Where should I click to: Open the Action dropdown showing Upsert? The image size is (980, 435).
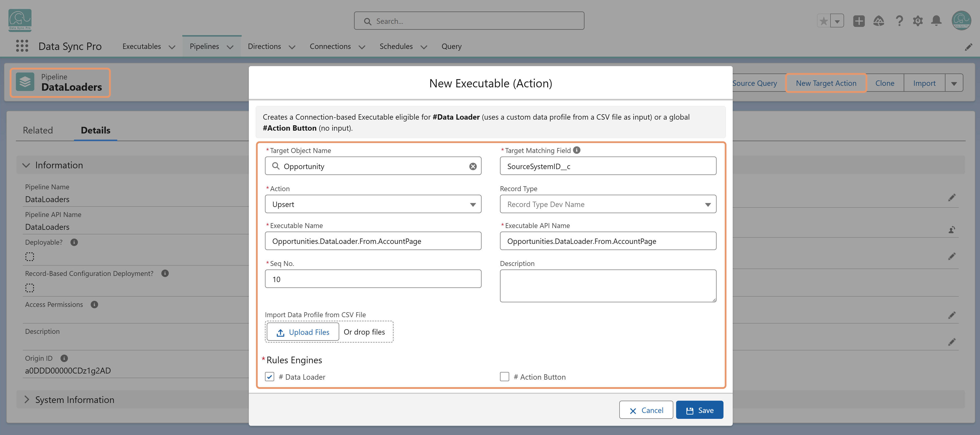(373, 204)
